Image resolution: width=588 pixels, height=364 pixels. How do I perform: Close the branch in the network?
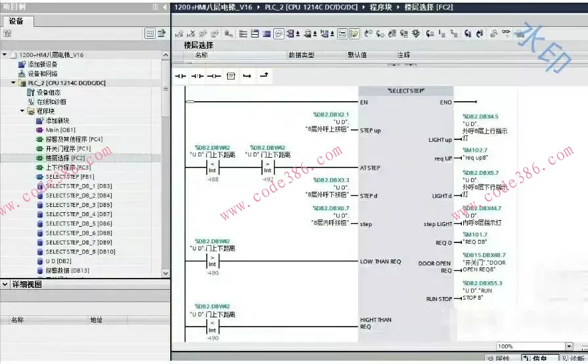263,76
